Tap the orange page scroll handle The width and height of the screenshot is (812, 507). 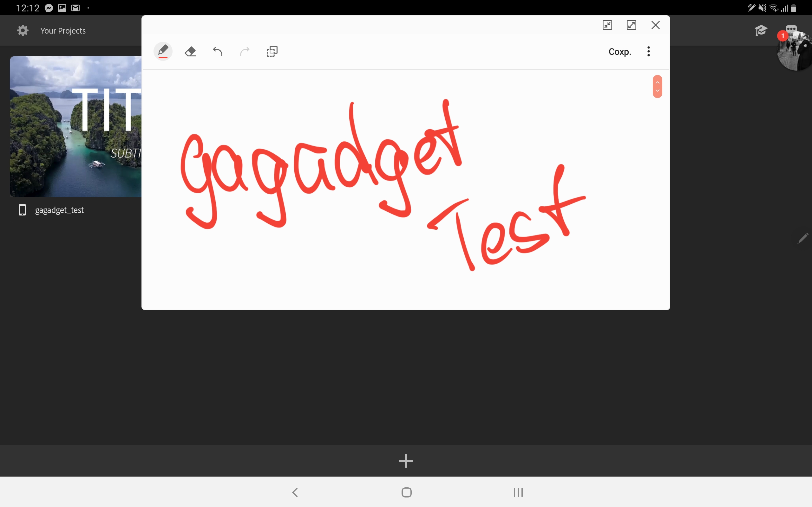(x=657, y=87)
